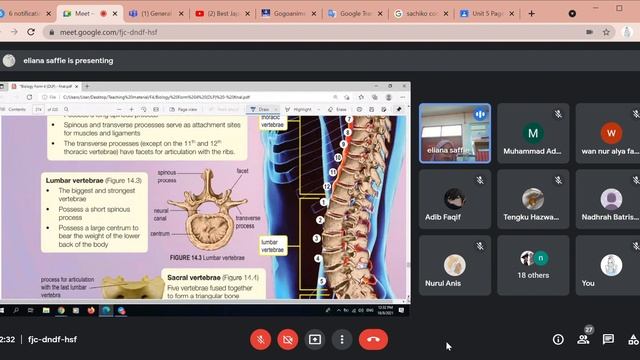Click the page number field in presented PDF
Screen dimensions: 640x360
point(38,109)
